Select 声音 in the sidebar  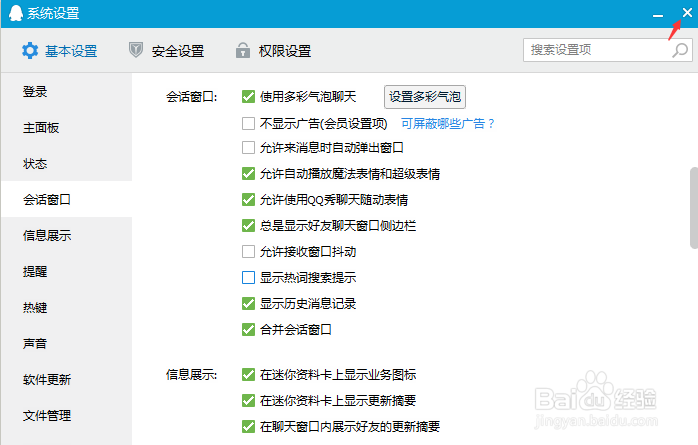[x=66, y=344]
